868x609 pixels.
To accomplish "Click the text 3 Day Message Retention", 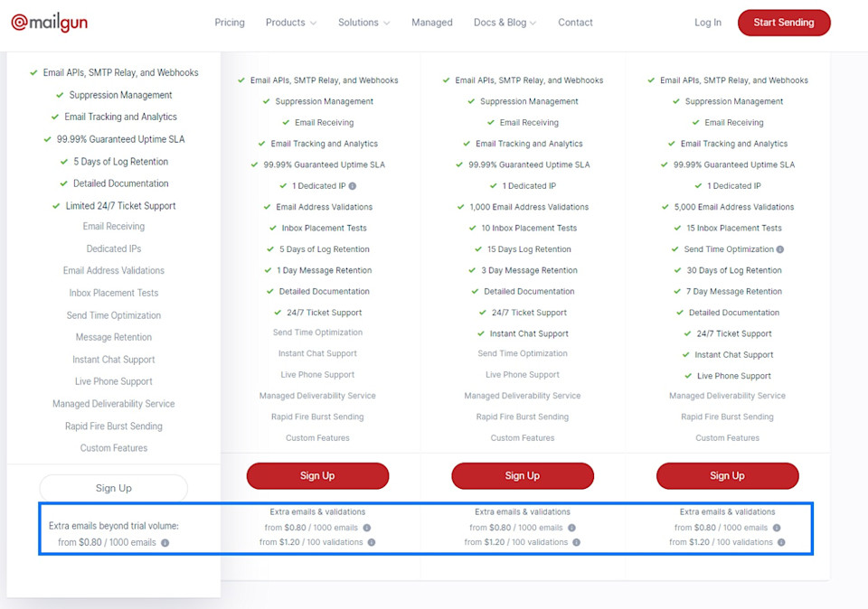I will pyautogui.click(x=529, y=270).
